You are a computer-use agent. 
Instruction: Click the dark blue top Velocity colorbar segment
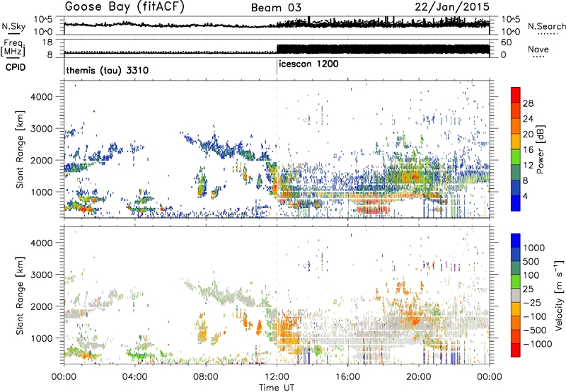point(516,241)
